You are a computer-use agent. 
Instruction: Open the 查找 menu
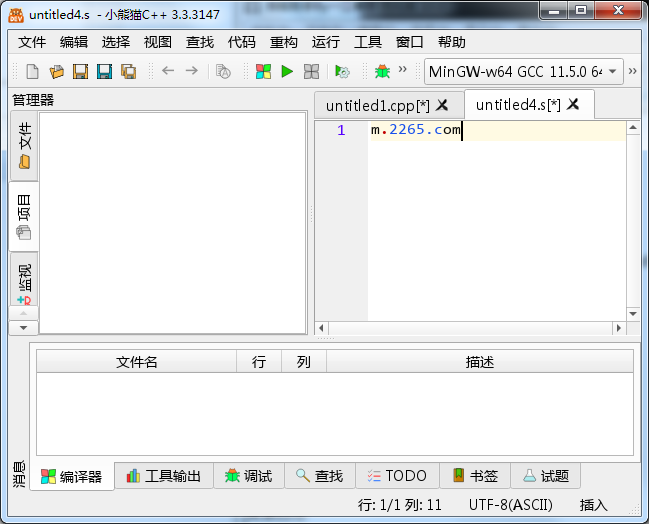[200, 42]
